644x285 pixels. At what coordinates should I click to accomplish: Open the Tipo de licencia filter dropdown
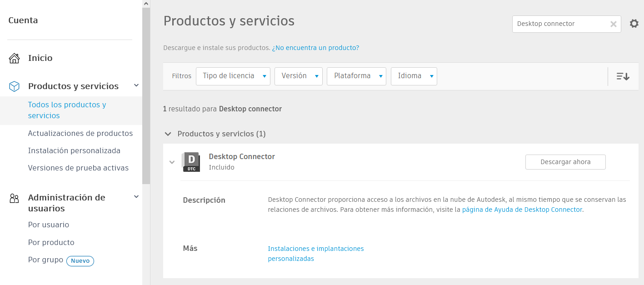pyautogui.click(x=233, y=76)
